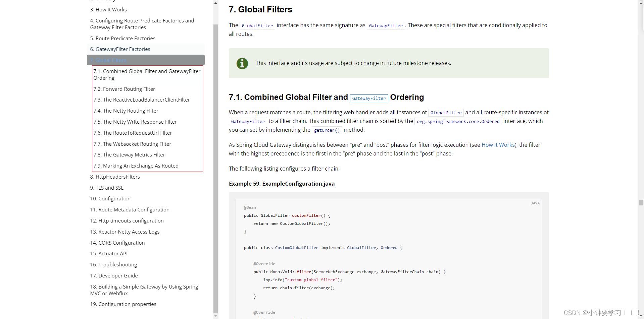Open 7.8. The Gateway Metrics Filter
Screen dimensions: 644x319
coord(129,155)
